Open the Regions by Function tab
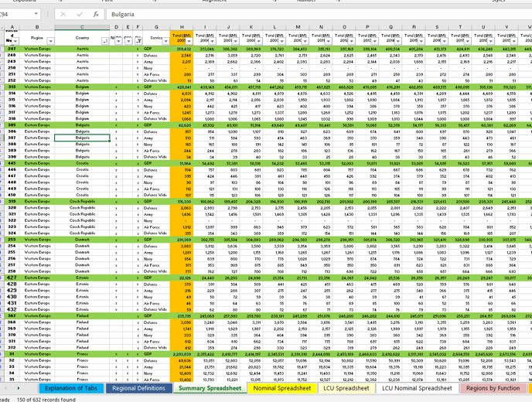The image size is (532, 402). (x=493, y=388)
